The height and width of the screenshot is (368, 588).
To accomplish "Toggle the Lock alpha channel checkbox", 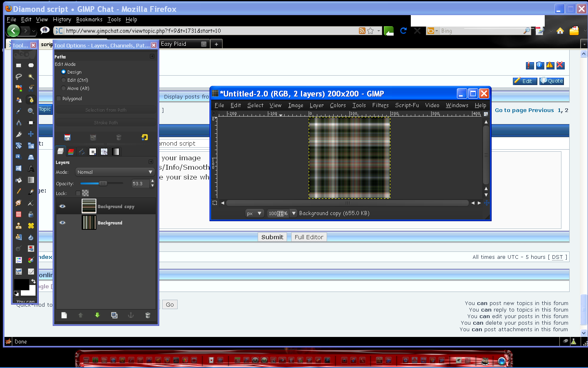I will pos(78,193).
